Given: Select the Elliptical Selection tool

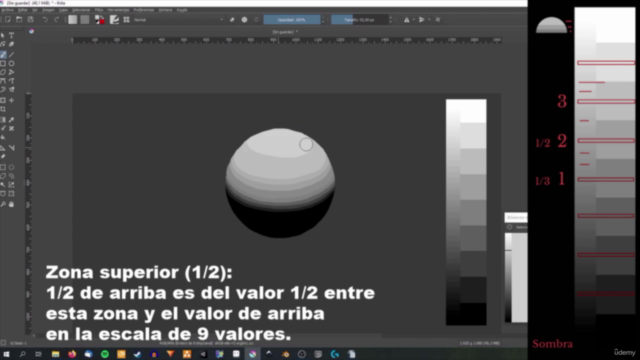Looking at the screenshot, I should (x=11, y=167).
